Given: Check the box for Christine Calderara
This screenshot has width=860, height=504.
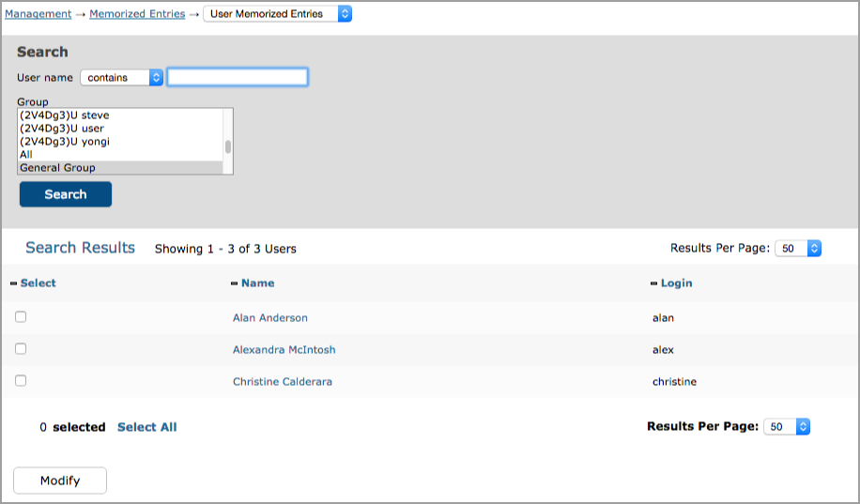Looking at the screenshot, I should click(x=21, y=381).
